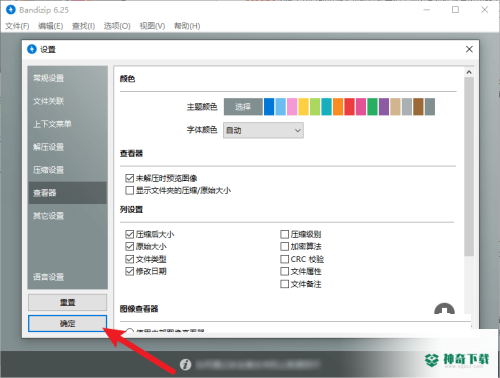Toggle 未解压时预览图像 checkbox
The image size is (500, 378).
[x=129, y=178]
